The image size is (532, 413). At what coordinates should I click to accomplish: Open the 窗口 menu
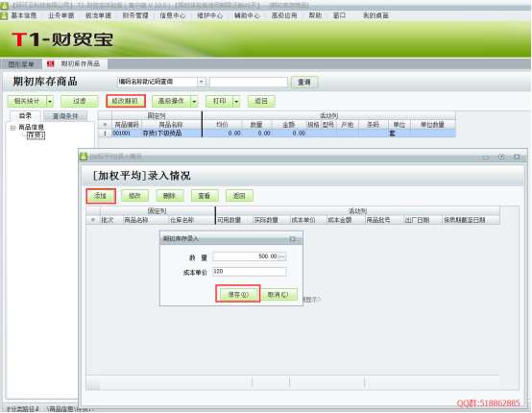tap(339, 15)
